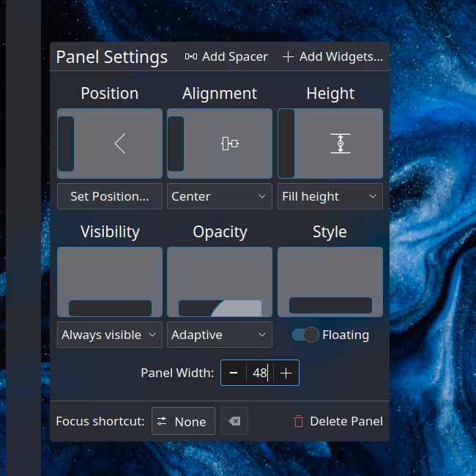Click the Alignment center preview tile
Screen dimensions: 476x476
[x=220, y=144]
